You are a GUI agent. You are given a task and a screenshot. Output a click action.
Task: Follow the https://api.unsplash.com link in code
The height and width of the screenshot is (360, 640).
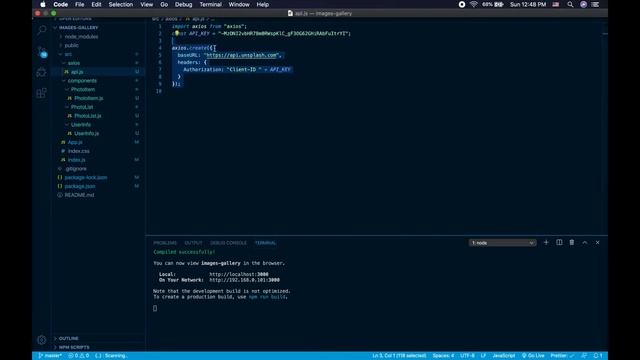tap(242, 55)
